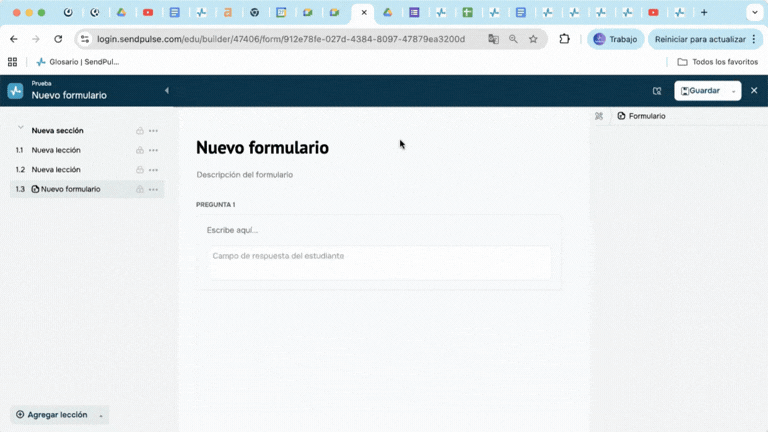Switch to the orange 'a' tab

[x=228, y=13]
